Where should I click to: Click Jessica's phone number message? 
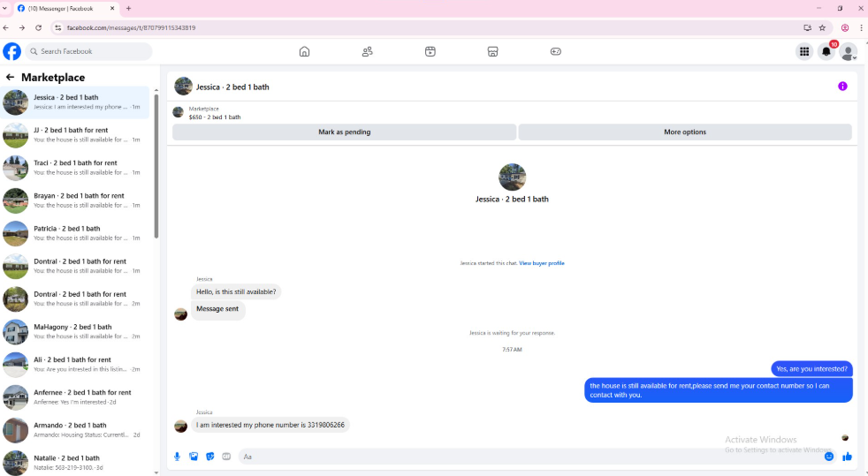(x=270, y=425)
